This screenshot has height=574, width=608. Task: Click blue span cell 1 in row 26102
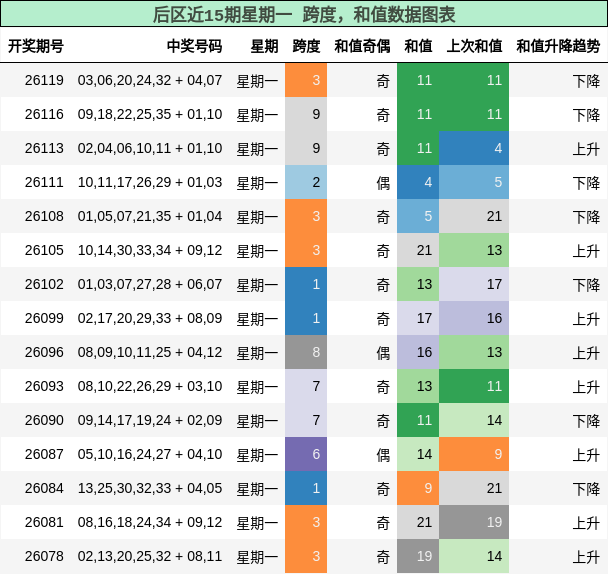click(x=306, y=284)
